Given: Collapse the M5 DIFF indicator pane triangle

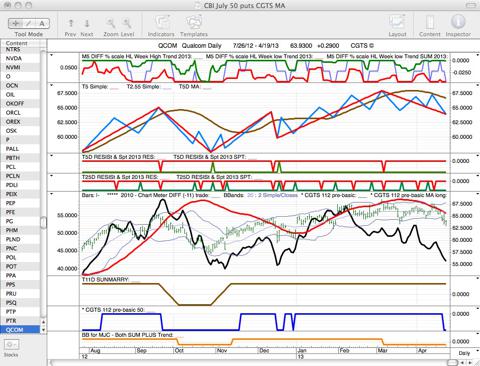Looking at the screenshot, I should coord(51,55).
